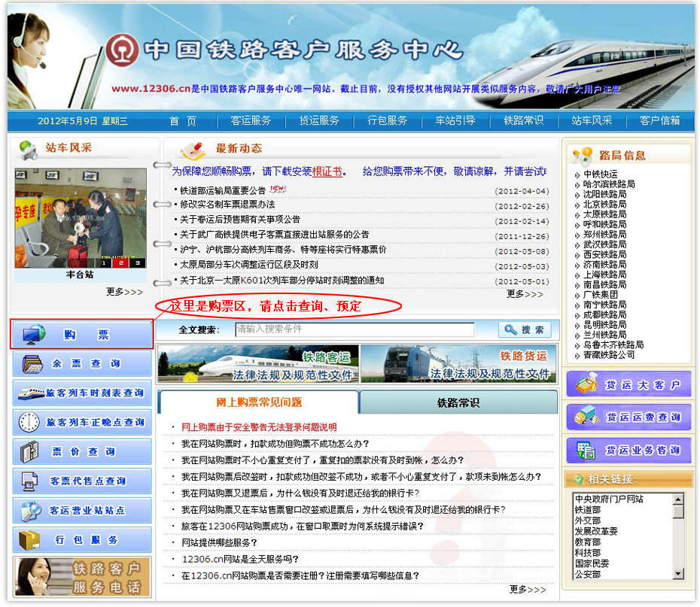Click the 货运运费查询 truck icon
Image resolution: width=700 pixels, height=607 pixels.
pyautogui.click(x=586, y=417)
